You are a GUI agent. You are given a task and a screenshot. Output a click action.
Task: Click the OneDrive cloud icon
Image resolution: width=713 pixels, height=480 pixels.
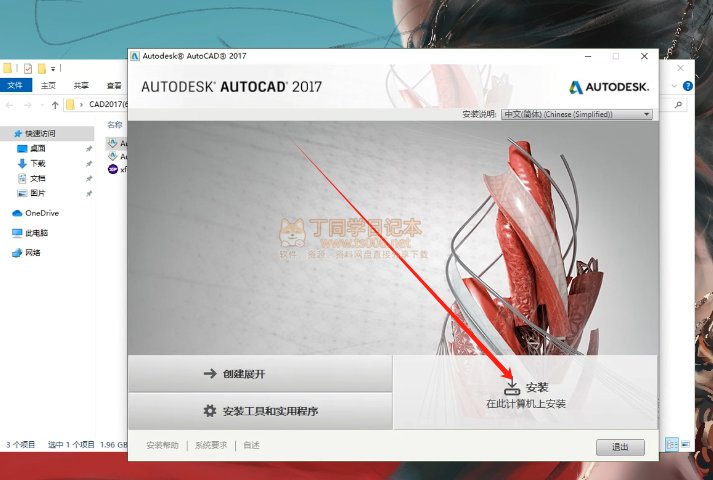(x=17, y=213)
